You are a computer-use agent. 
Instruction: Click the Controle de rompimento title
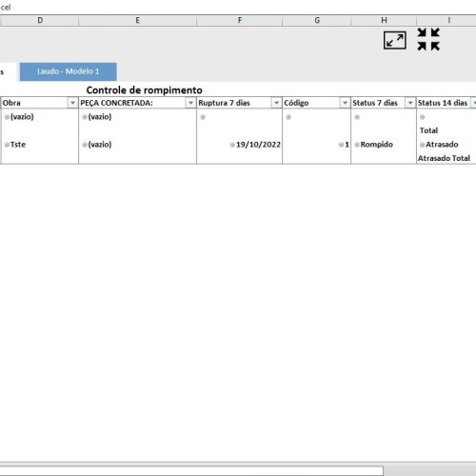(x=145, y=90)
